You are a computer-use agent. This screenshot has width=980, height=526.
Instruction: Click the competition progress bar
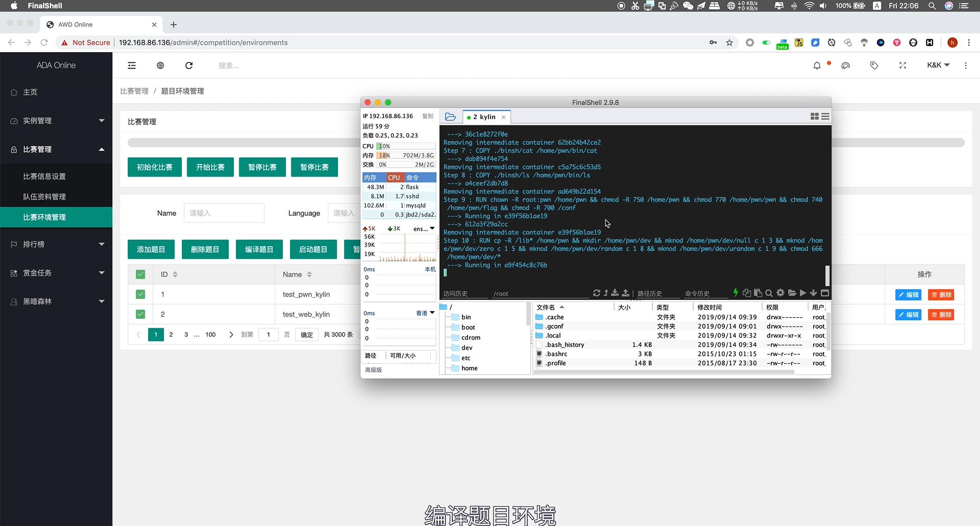pyautogui.click(x=244, y=142)
